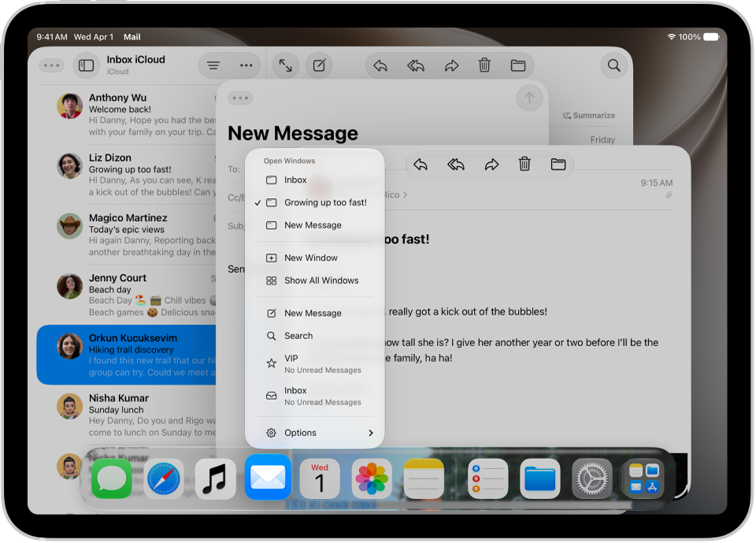756x543 pixels.
Task: Click Forward in the Growing up too fast window
Action: pos(491,164)
